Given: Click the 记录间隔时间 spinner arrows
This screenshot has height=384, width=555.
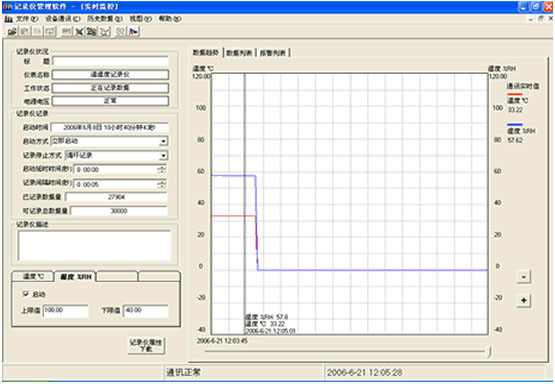Looking at the screenshot, I should tap(162, 184).
